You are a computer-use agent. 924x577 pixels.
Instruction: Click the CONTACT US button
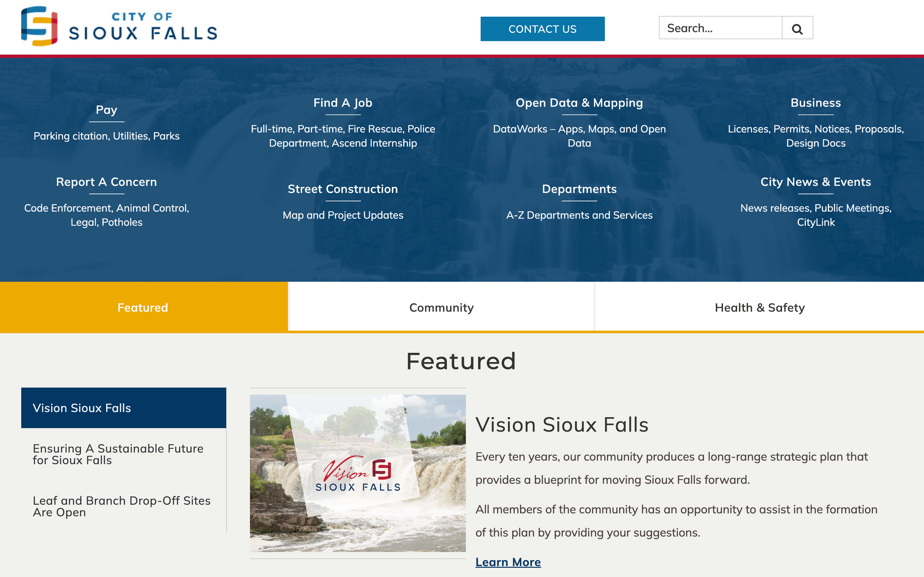(x=542, y=29)
